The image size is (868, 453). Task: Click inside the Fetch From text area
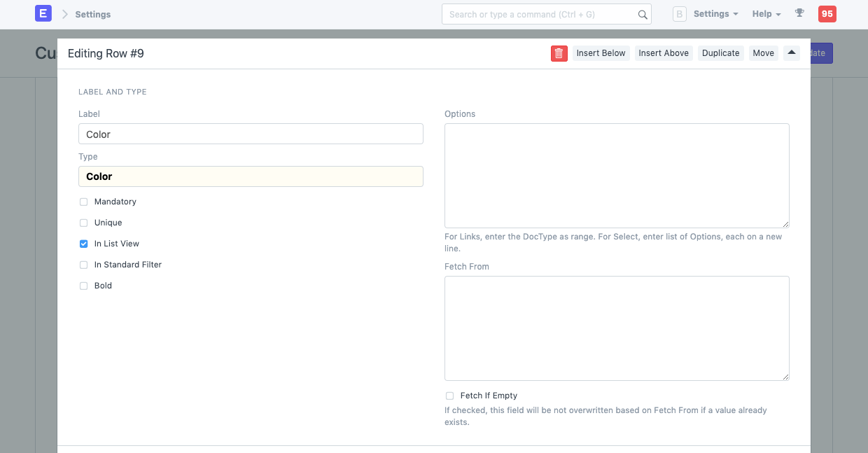coord(617,328)
